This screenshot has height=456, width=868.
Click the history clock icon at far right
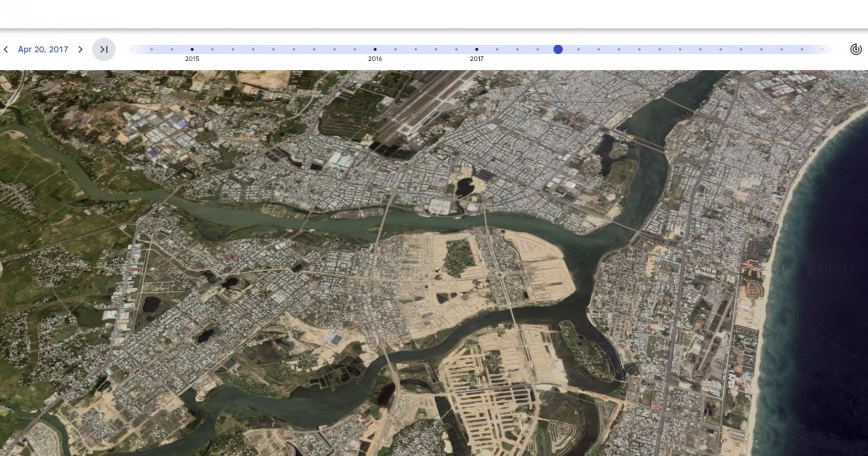pos(856,49)
